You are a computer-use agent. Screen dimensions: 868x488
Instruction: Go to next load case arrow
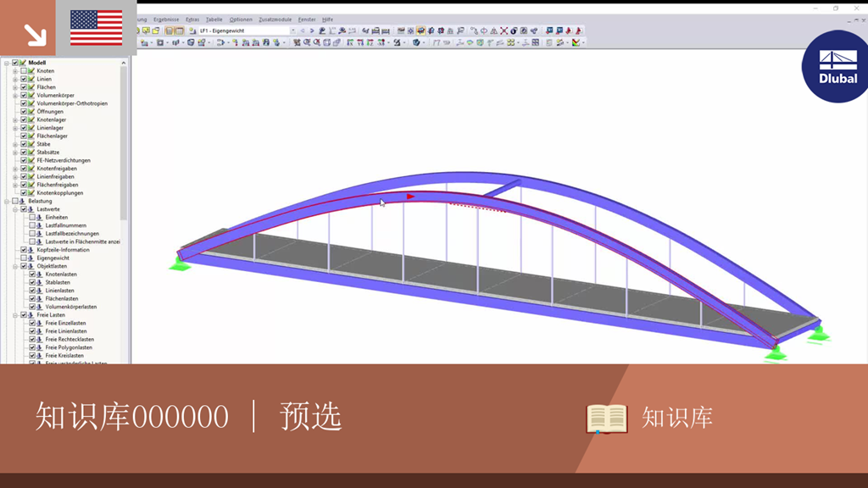pyautogui.click(x=312, y=31)
